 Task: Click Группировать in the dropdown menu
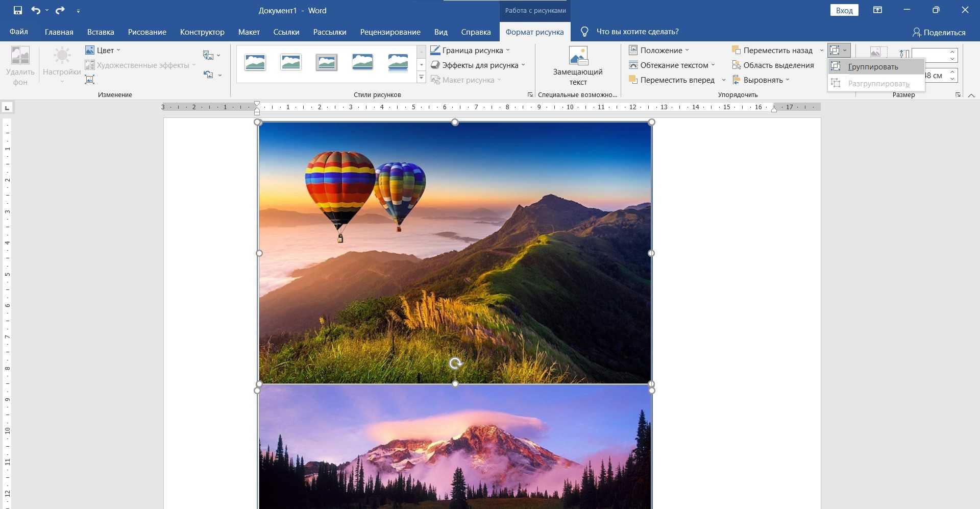pyautogui.click(x=873, y=67)
